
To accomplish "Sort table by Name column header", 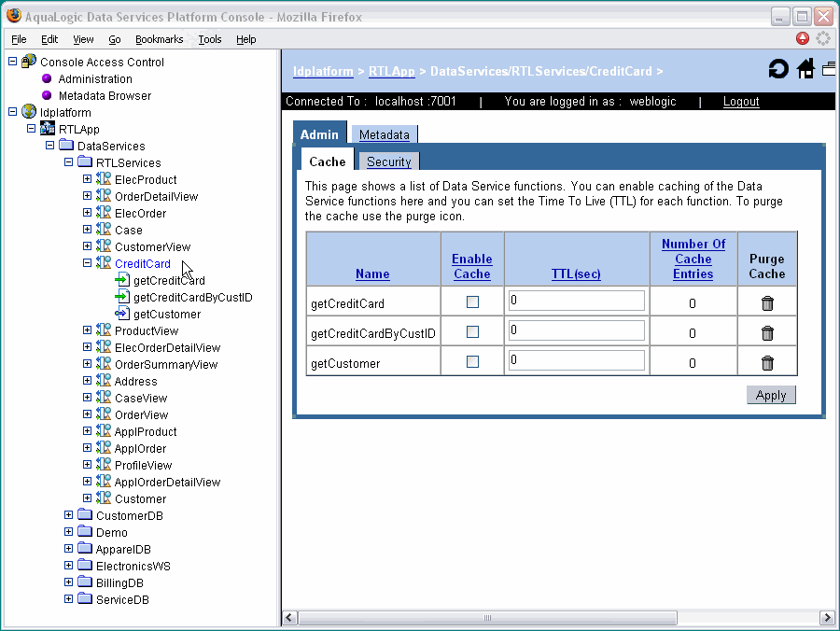I will pyautogui.click(x=372, y=273).
